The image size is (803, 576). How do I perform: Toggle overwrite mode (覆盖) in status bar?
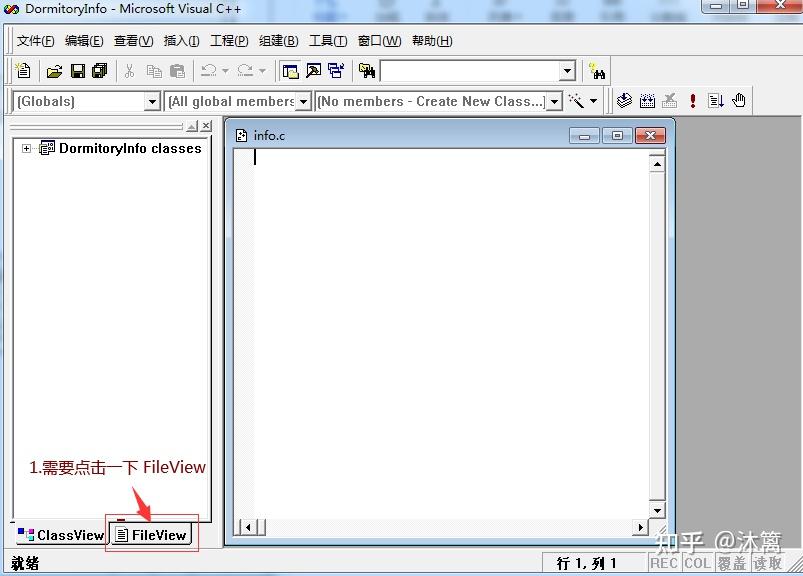pos(733,562)
